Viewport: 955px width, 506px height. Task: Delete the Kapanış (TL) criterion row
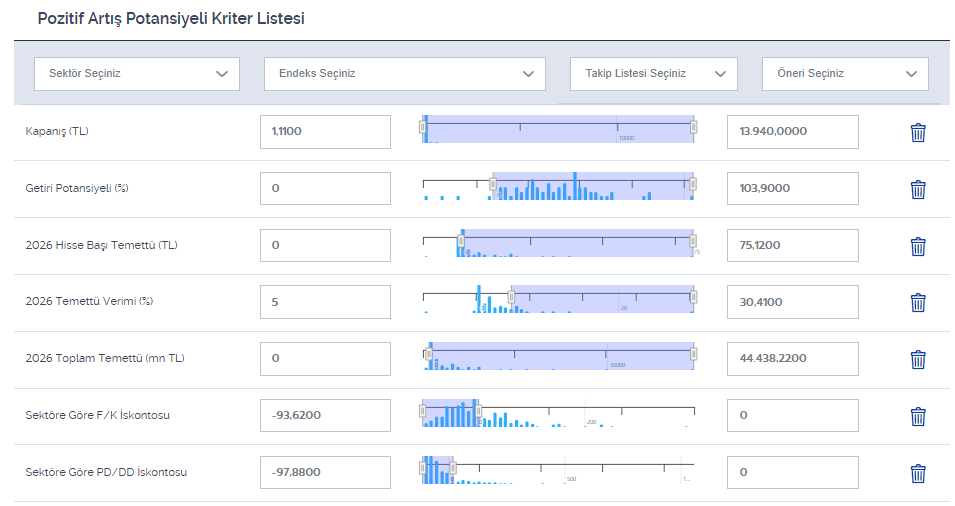click(917, 132)
